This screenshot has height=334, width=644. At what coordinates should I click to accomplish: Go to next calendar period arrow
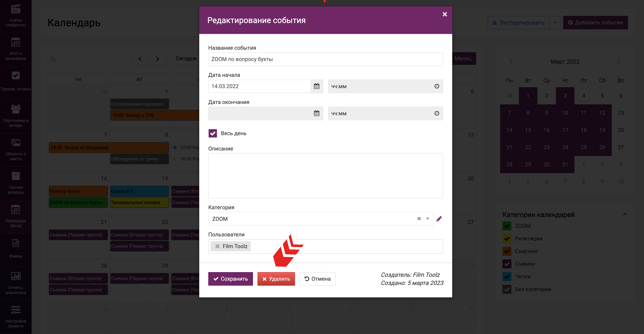[x=157, y=59]
